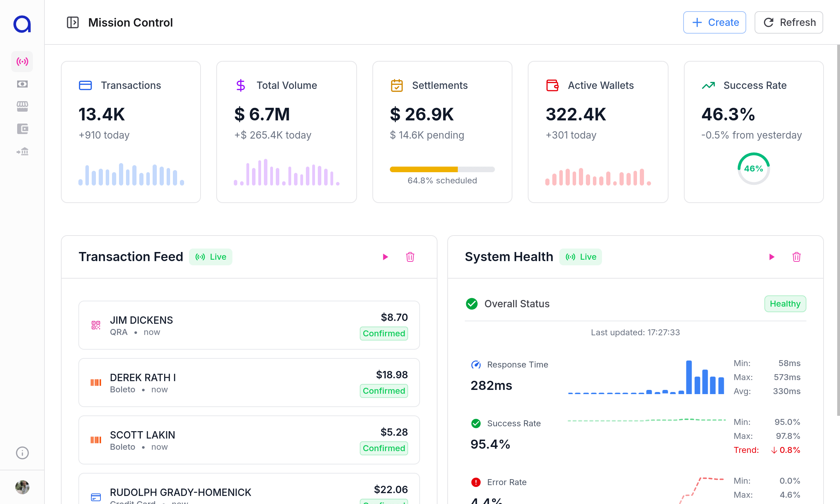Screen dimensions: 840x504
Task: Click the Transaction Feed Live badge
Action: 211,257
